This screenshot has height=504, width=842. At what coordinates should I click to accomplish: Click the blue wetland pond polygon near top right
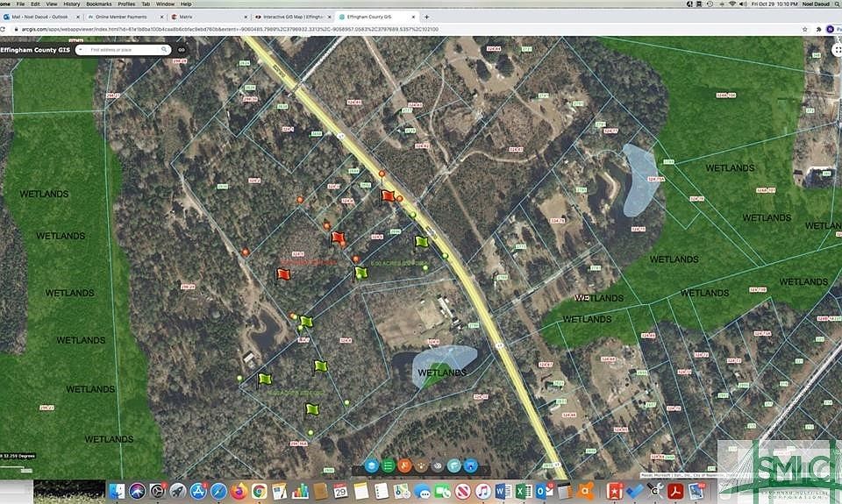pyautogui.click(x=639, y=180)
